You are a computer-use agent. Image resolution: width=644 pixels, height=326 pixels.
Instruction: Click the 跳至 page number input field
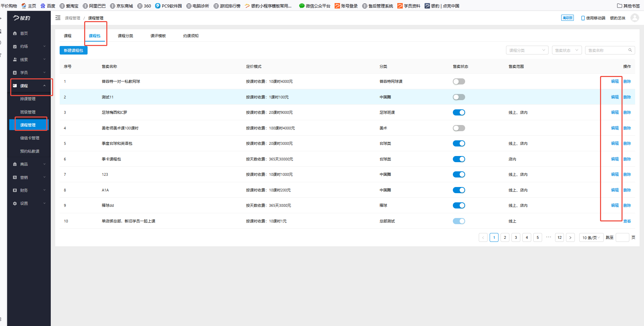click(x=622, y=237)
